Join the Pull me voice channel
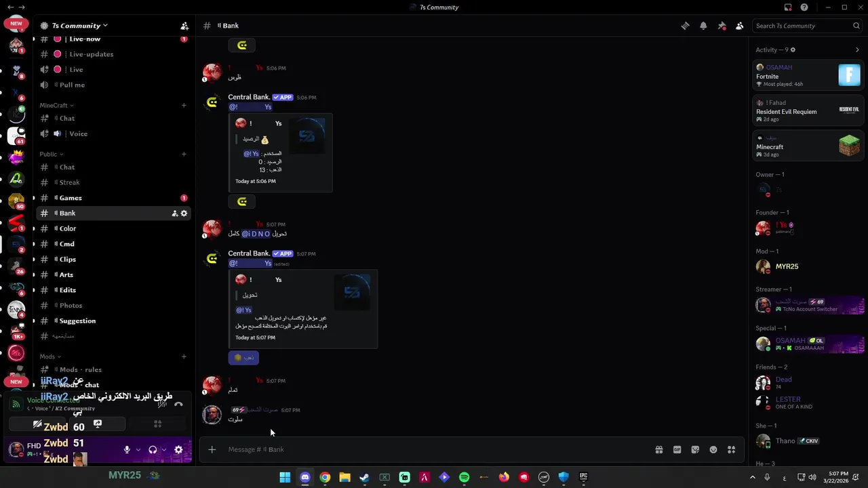Image resolution: width=868 pixels, height=488 pixels. pos(113,85)
